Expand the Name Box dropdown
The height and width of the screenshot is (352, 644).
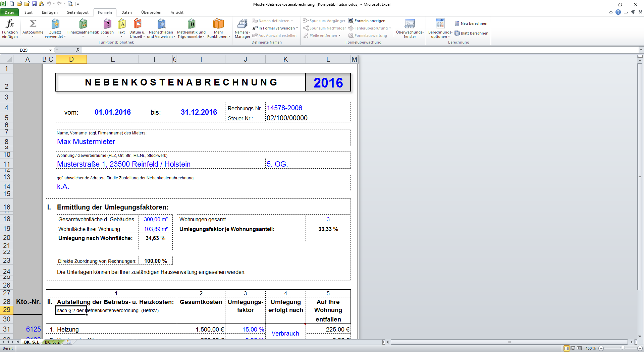pos(51,50)
